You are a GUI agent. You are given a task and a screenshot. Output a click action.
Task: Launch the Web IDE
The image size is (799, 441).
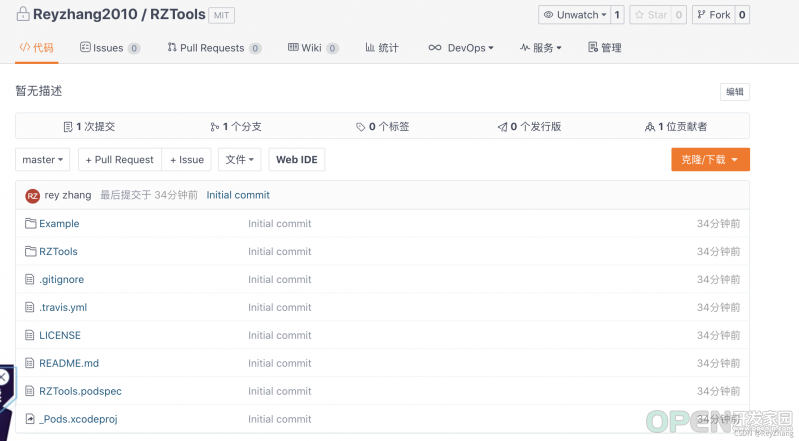tap(297, 160)
